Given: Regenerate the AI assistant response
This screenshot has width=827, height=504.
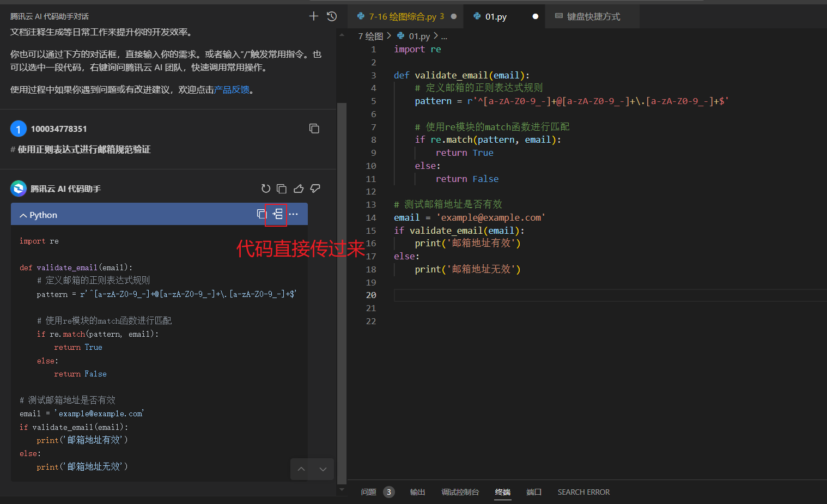Looking at the screenshot, I should point(265,189).
